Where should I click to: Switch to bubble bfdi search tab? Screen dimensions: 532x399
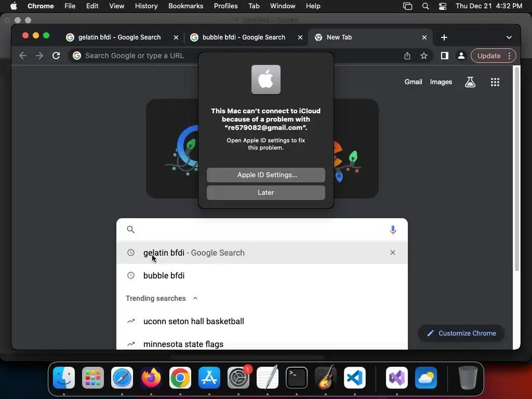point(244,37)
